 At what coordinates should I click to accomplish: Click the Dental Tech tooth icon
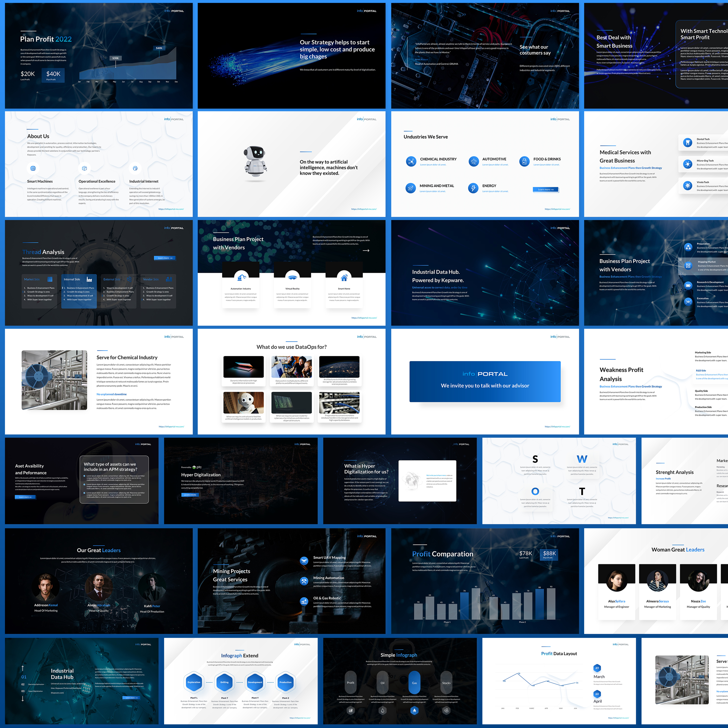coord(688,142)
